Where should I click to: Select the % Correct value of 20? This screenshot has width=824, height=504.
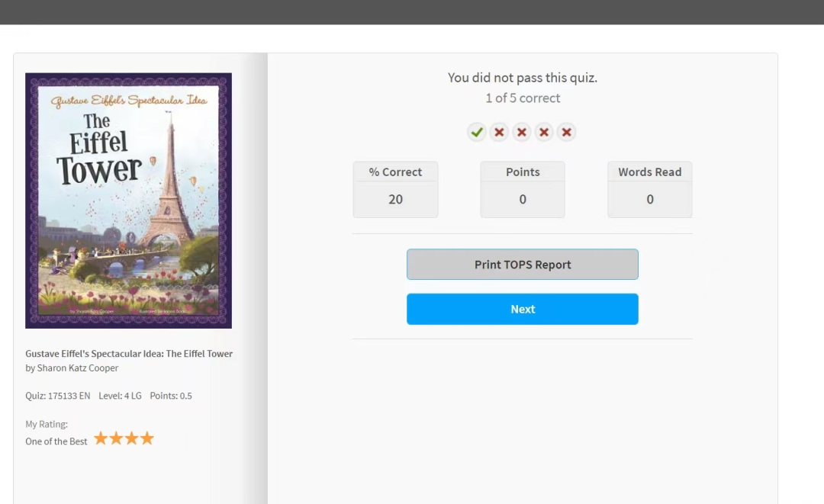tap(395, 199)
